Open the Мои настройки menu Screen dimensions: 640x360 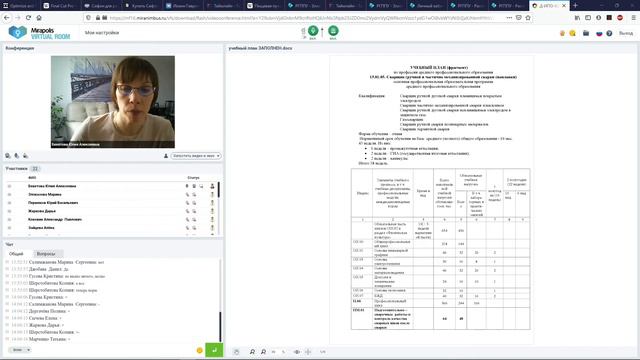[102, 33]
